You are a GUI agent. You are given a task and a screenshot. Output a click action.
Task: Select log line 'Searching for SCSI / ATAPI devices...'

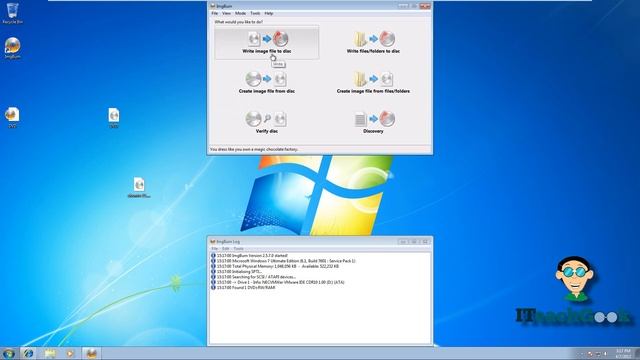coord(256,277)
